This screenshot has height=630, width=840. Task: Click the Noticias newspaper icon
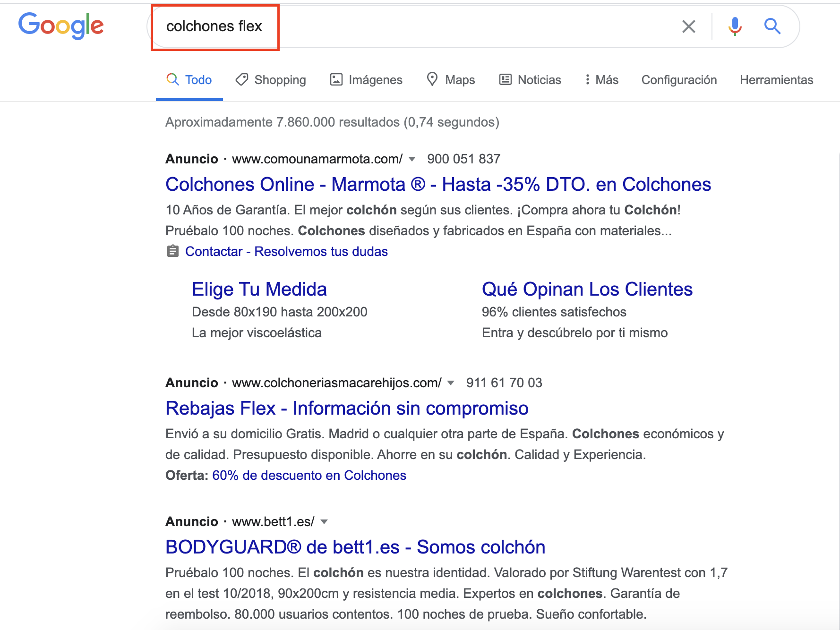coord(506,79)
